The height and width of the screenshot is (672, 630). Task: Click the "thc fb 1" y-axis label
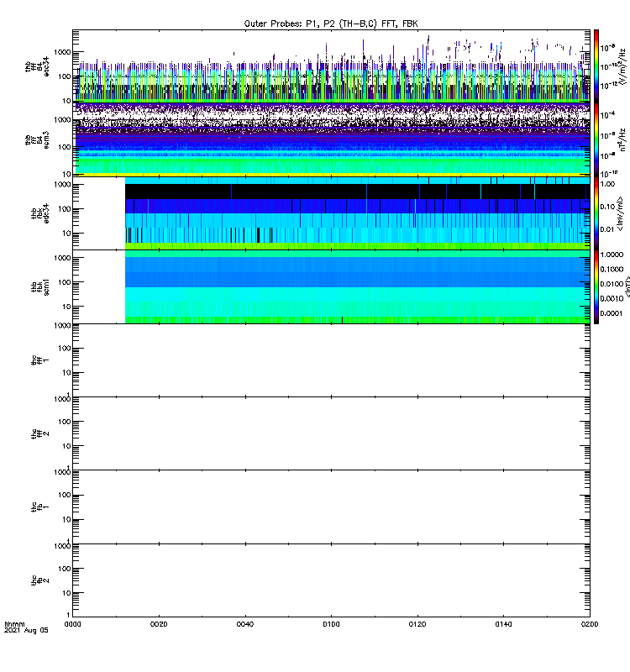[x=39, y=507]
